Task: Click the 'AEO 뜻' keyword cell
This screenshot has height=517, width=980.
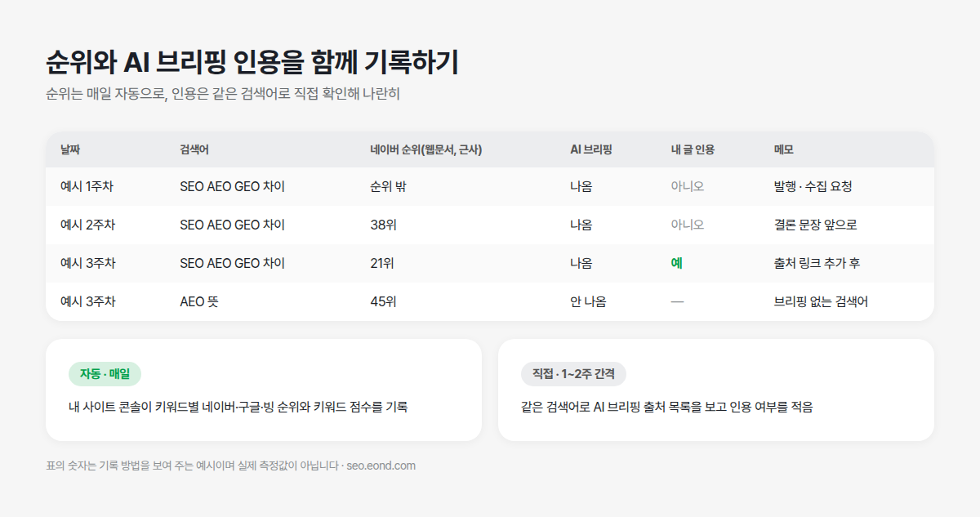Action: click(199, 301)
